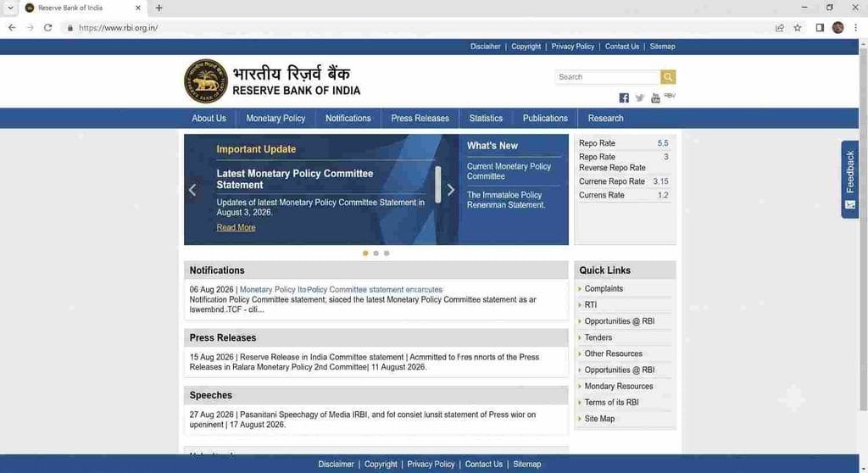Screen dimensions: 868x473
Task: View site security lock info
Action: pos(70,28)
